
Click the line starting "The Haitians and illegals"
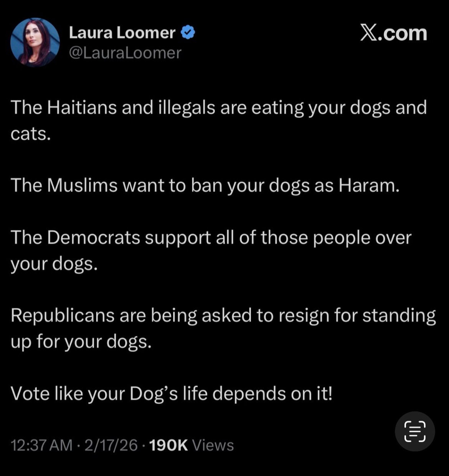219,108
